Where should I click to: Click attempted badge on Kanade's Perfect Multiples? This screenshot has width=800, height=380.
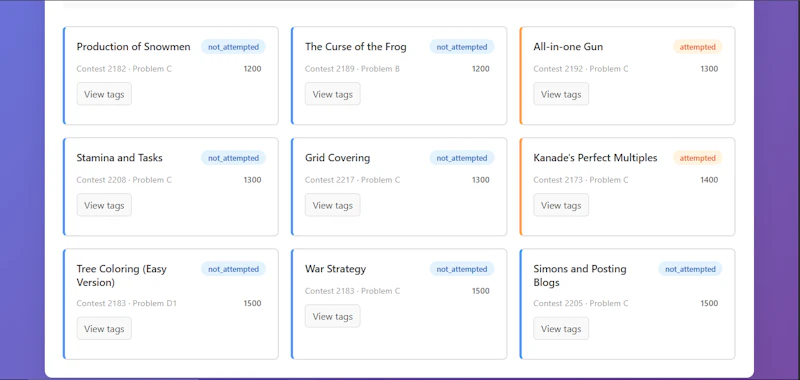point(697,158)
